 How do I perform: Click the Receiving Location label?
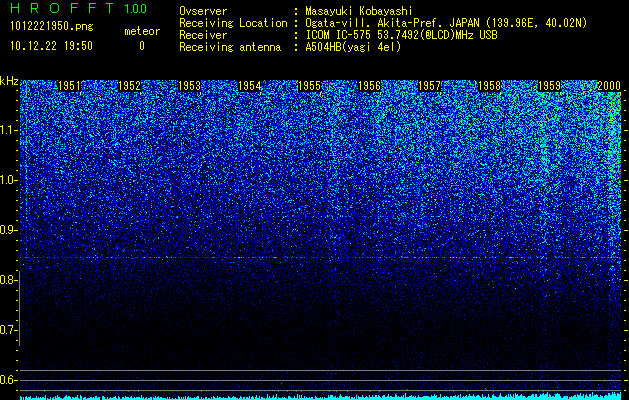pos(233,23)
